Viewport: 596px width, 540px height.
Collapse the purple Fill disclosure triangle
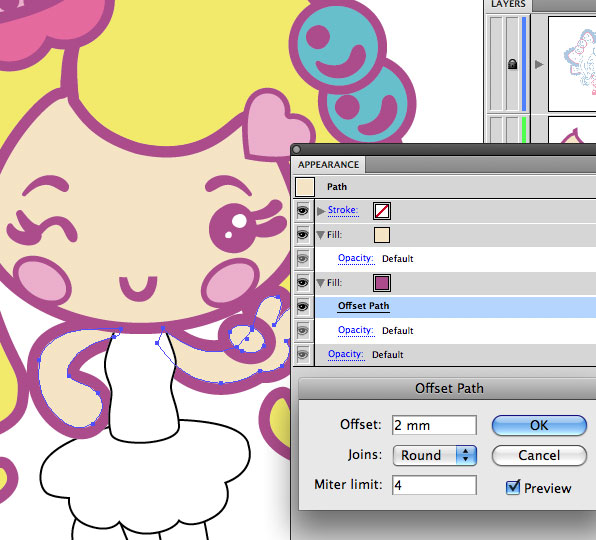tap(320, 283)
